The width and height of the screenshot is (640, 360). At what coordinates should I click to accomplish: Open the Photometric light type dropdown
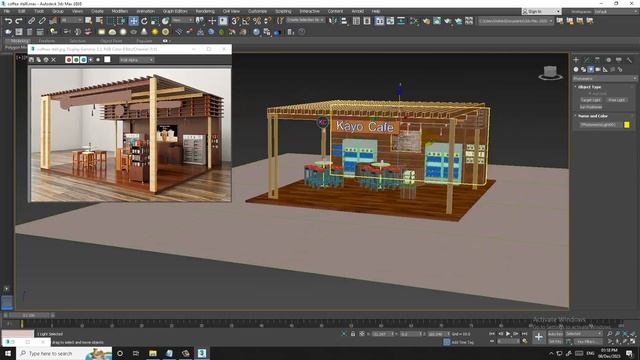(x=604, y=78)
